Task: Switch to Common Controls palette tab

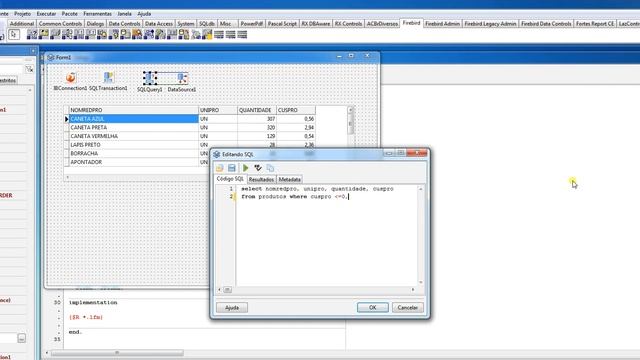Action: [60, 24]
